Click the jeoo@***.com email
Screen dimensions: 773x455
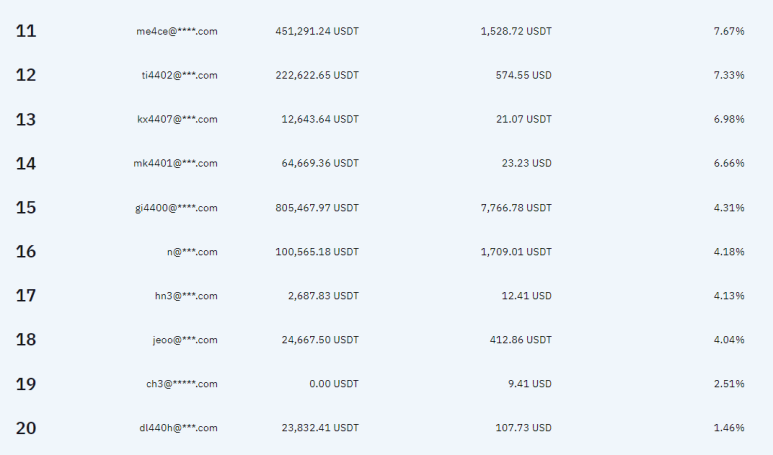[x=185, y=340]
